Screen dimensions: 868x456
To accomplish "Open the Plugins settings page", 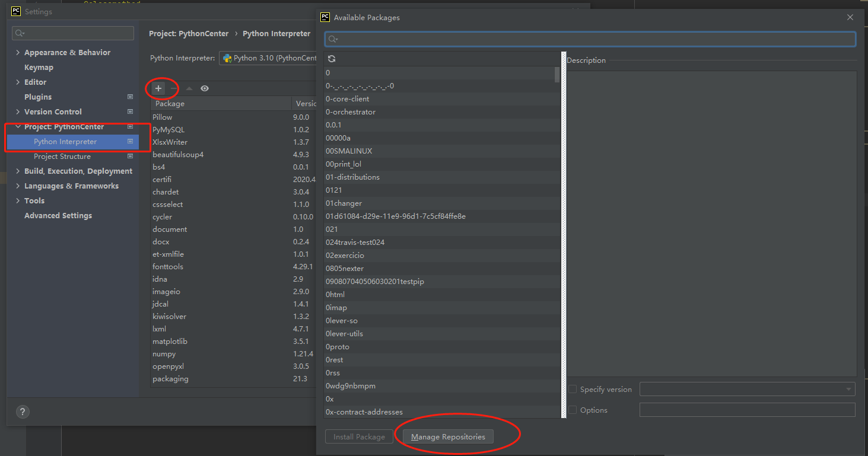I will (38, 97).
